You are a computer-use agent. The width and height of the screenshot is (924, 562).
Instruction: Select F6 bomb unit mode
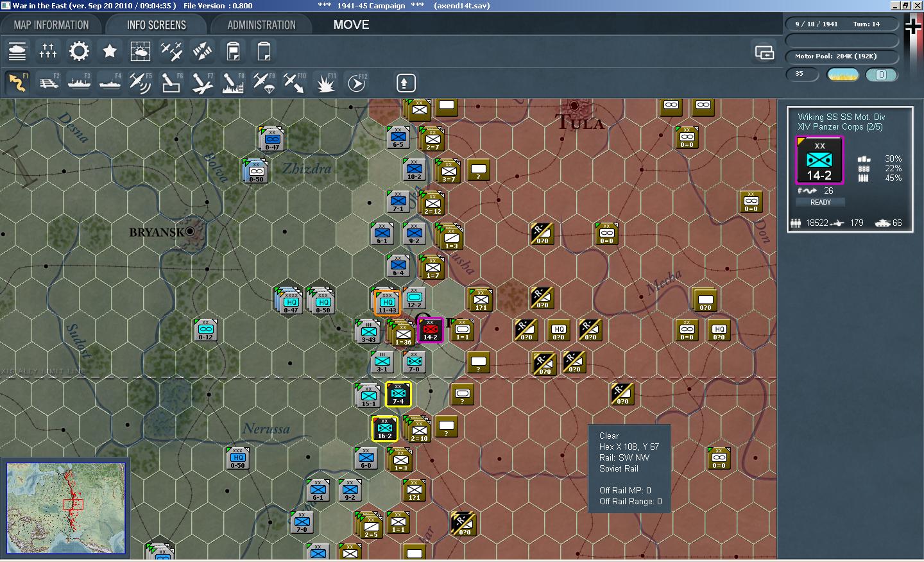point(171,83)
